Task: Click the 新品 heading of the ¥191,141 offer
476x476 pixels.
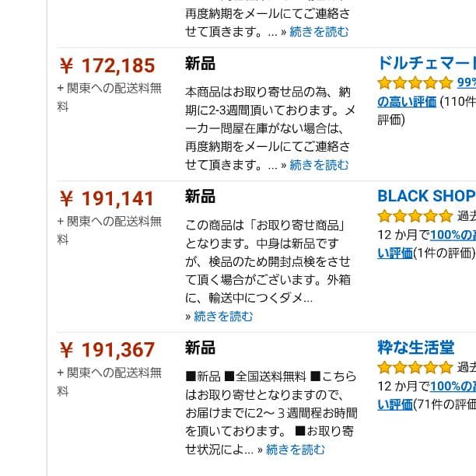Action: (200, 197)
